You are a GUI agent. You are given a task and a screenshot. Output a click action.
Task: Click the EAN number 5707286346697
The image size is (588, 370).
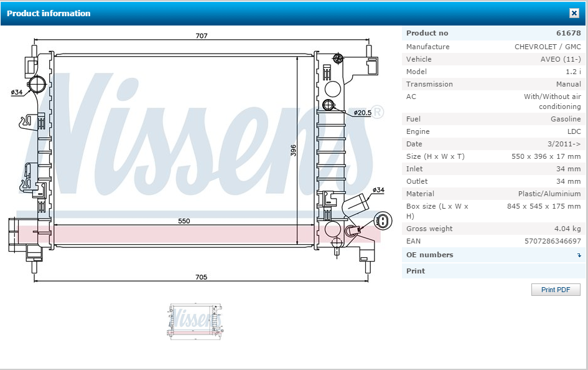coord(553,241)
